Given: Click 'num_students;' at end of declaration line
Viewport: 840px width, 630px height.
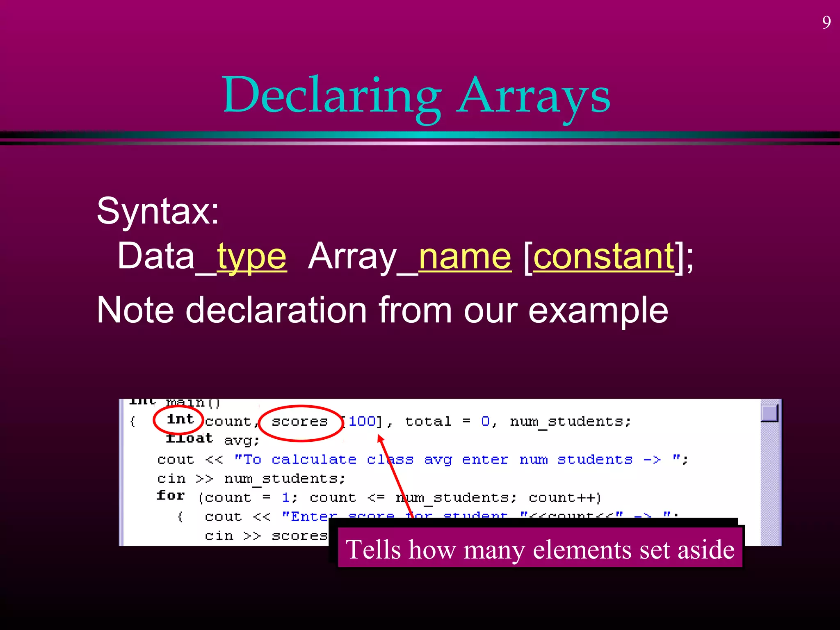Looking at the screenshot, I should [x=571, y=422].
